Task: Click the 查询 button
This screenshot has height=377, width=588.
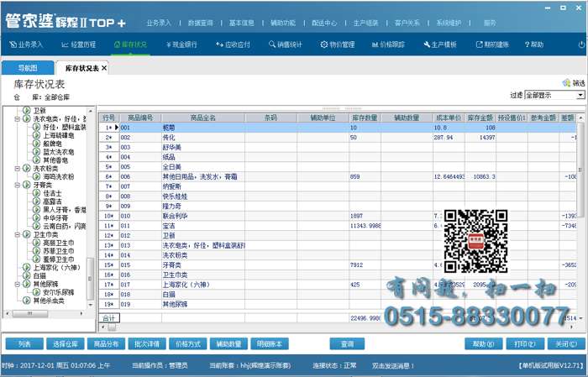Action: click(x=347, y=344)
